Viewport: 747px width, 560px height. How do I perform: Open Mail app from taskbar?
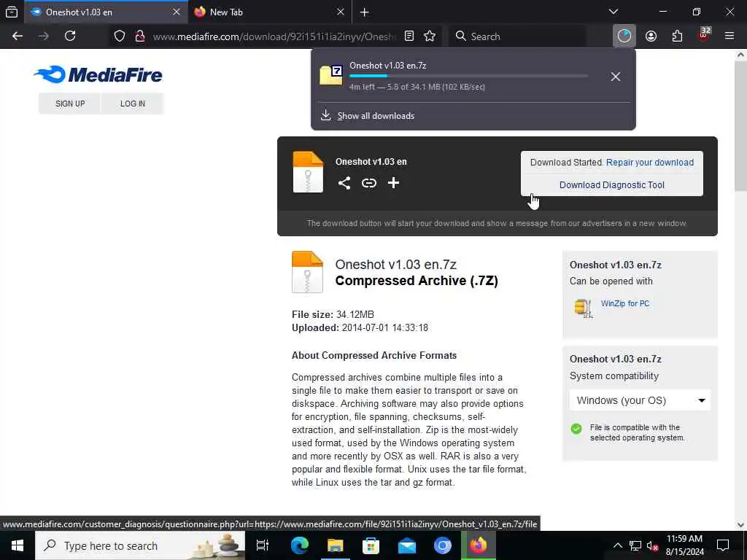pos(407,545)
